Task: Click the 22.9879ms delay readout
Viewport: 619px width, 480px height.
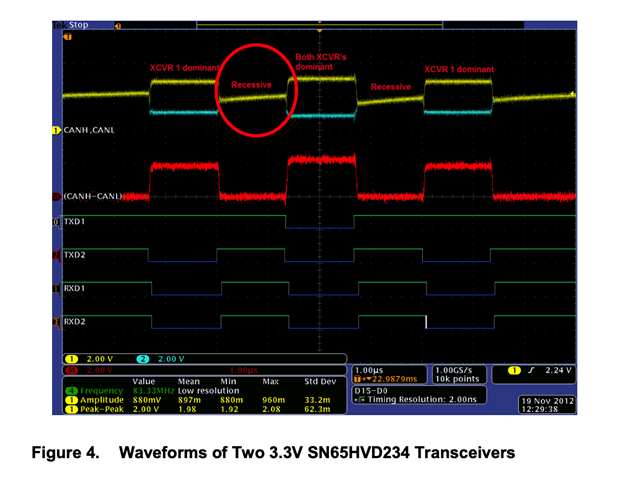Action: click(x=394, y=379)
